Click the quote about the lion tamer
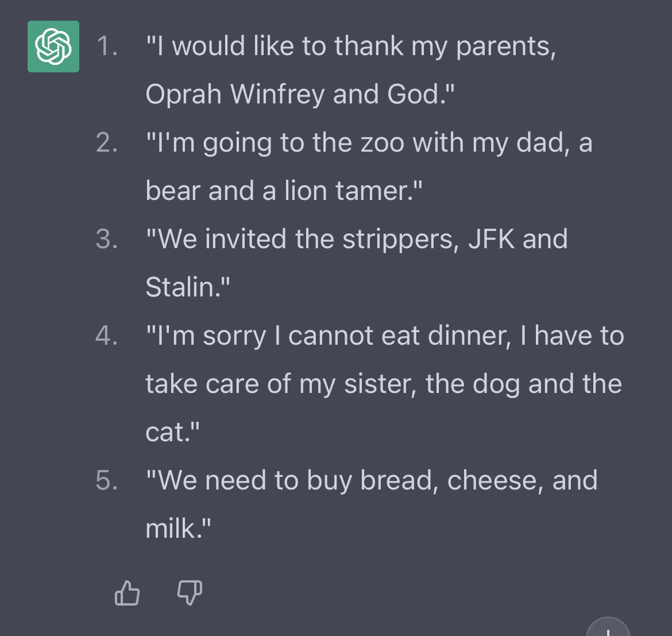 coord(368,167)
